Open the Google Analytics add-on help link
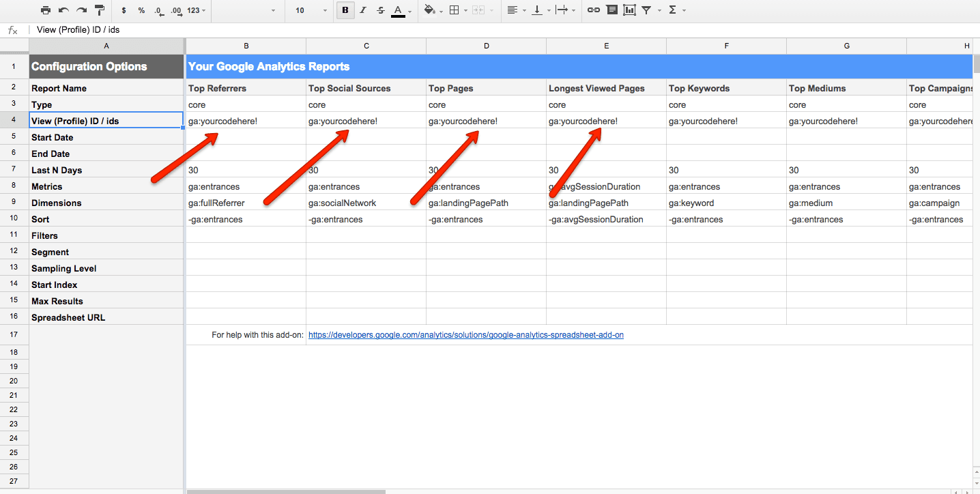Screen dimensions: 980x494 466,335
